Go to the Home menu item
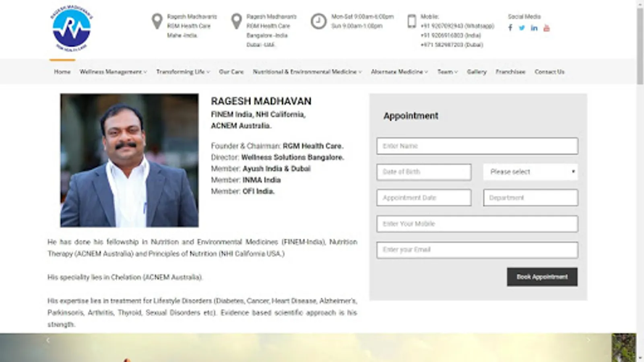The height and width of the screenshot is (362, 644). pyautogui.click(x=62, y=72)
